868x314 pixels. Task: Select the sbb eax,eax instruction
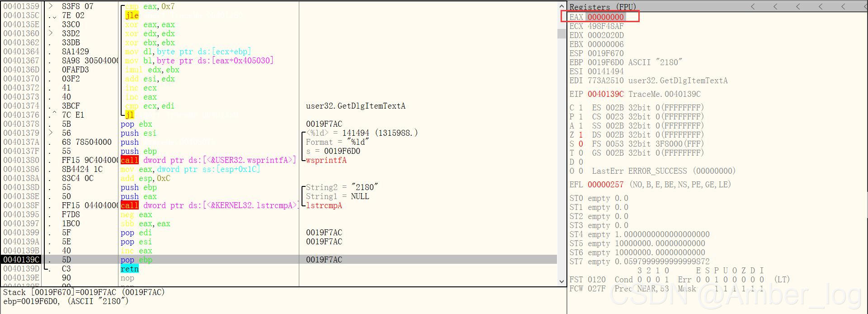pyautogui.click(x=146, y=224)
